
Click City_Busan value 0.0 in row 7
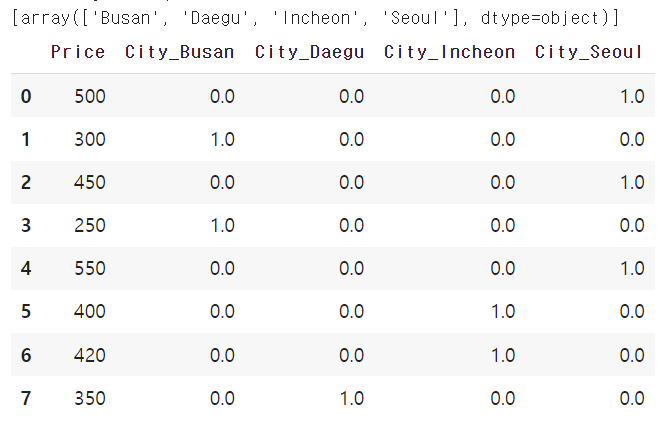pos(222,398)
